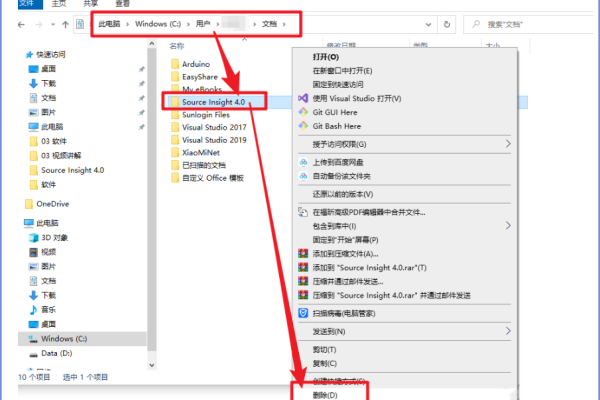Click the search box for 文档
The height and width of the screenshot is (400, 600).
pos(530,24)
